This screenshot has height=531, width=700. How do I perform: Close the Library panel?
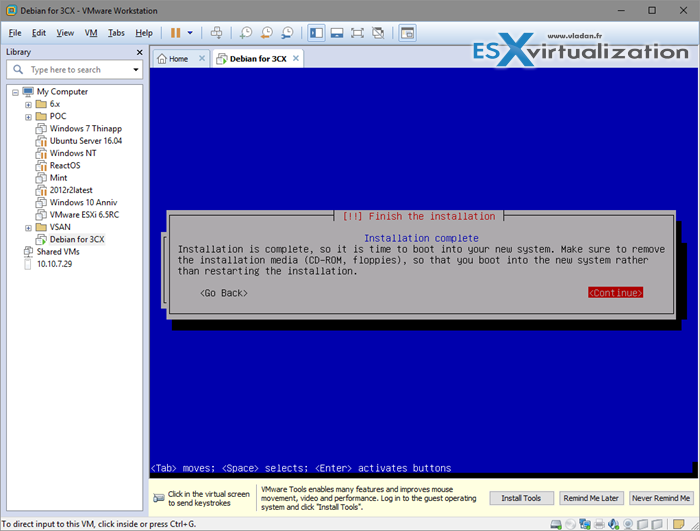(139, 52)
